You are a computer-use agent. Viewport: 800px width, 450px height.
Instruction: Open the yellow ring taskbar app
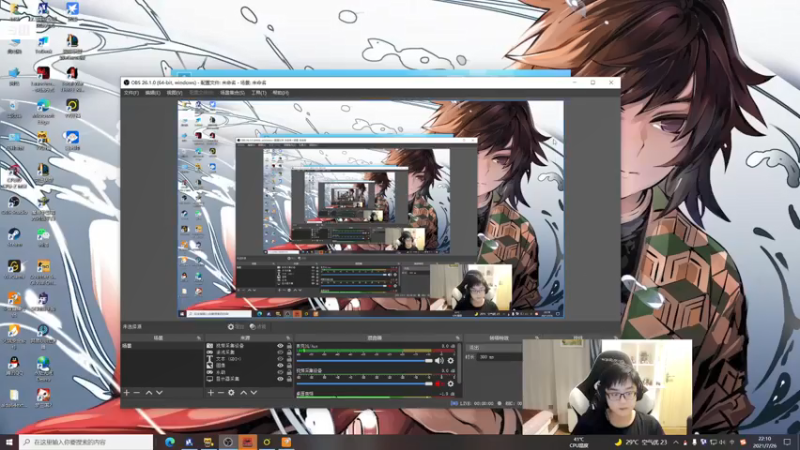click(x=267, y=442)
